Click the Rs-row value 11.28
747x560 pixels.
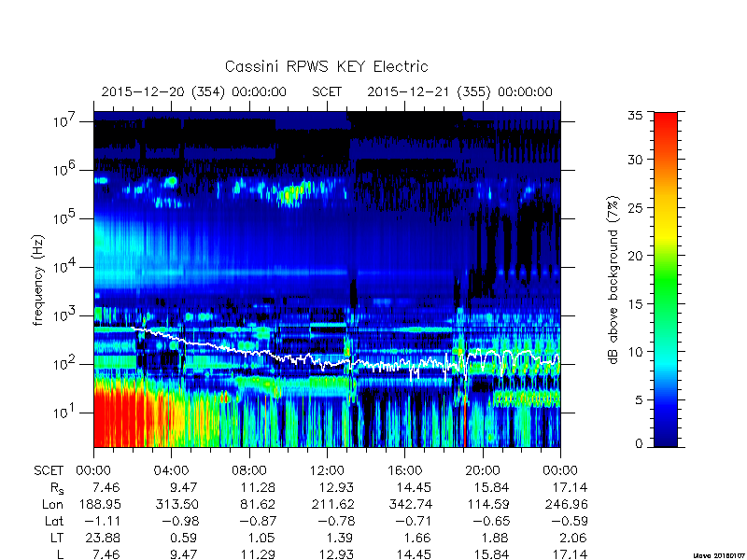(259, 488)
